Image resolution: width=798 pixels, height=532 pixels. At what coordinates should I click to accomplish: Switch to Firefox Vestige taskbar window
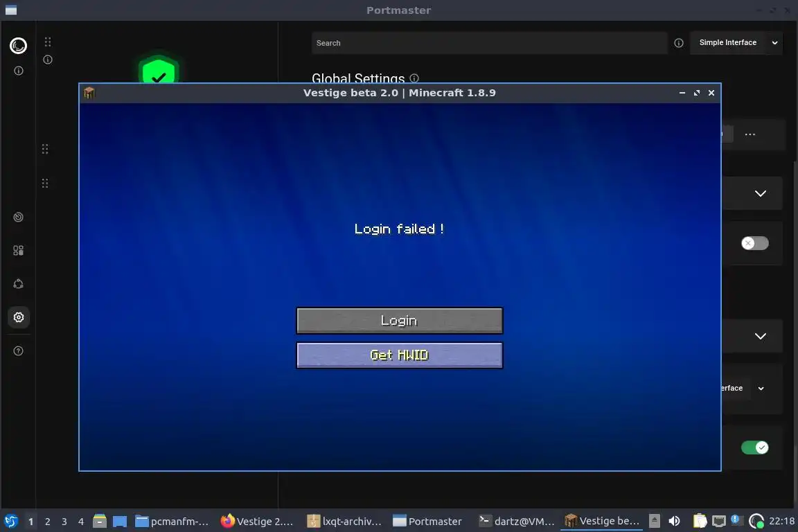tap(258, 522)
